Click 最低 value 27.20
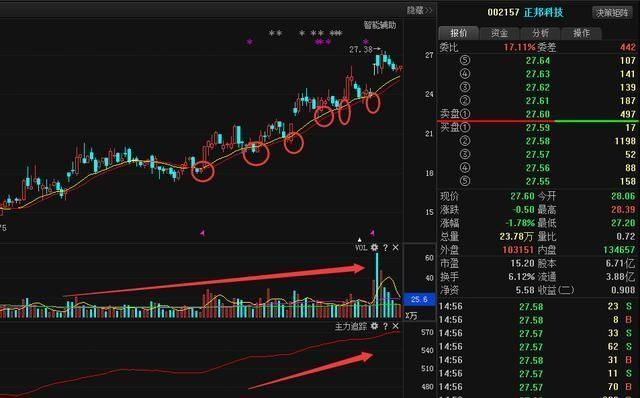 point(623,223)
